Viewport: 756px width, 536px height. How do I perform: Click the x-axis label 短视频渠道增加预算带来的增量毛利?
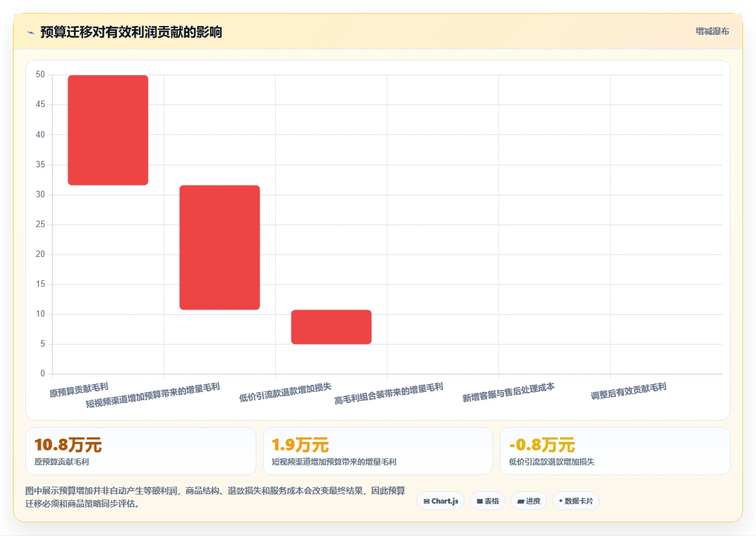(153, 395)
